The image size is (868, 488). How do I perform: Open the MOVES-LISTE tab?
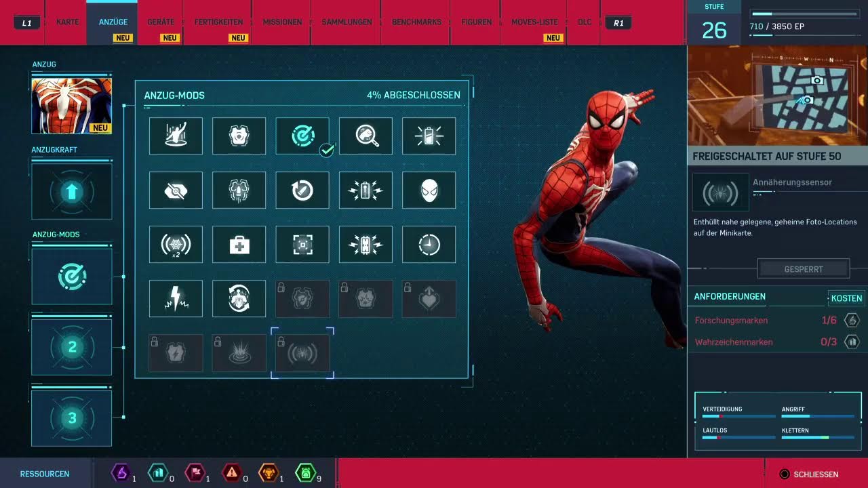pyautogui.click(x=534, y=22)
